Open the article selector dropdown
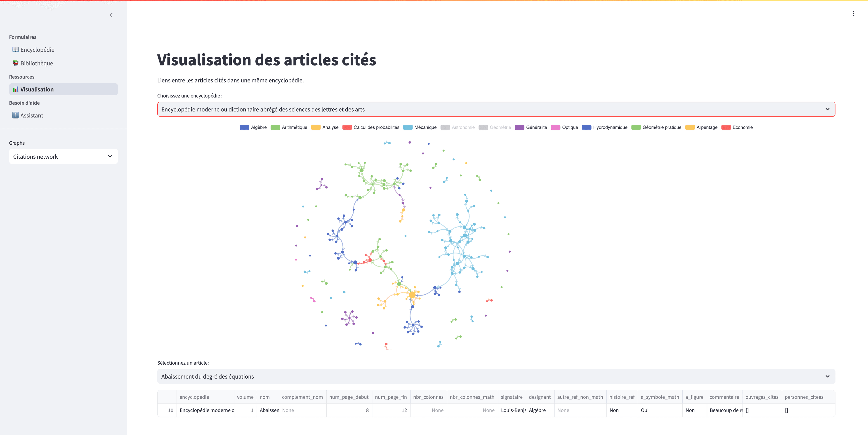Viewport: 868px width, 436px height. pyautogui.click(x=496, y=376)
